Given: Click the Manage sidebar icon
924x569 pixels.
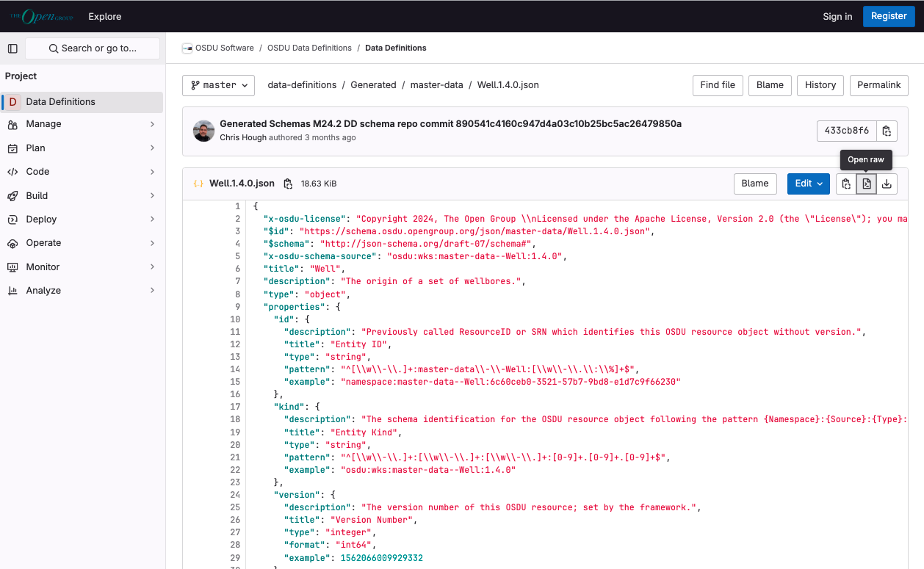Looking at the screenshot, I should coord(12,125).
